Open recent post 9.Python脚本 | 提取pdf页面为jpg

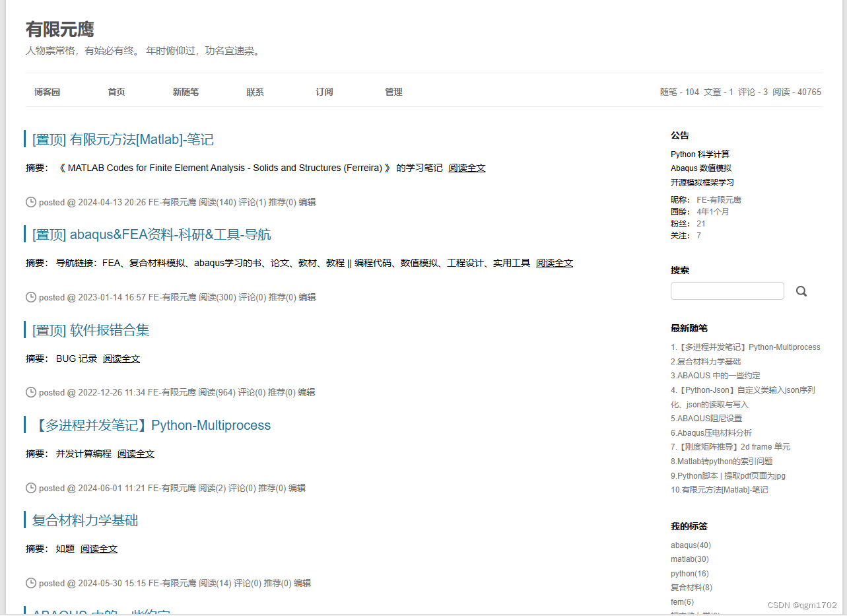(x=728, y=476)
